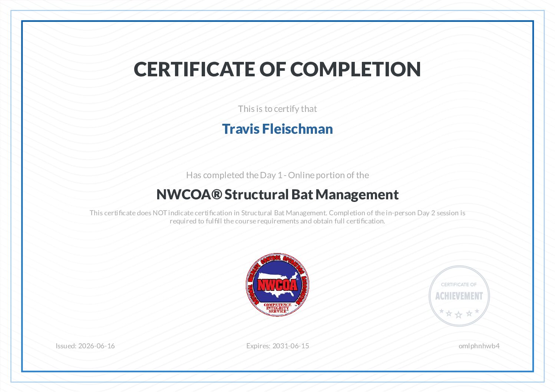The height and width of the screenshot is (392, 555).
Task: Click 'Has completed the Day 1 - Online portion of the'
Action: pyautogui.click(x=277, y=175)
